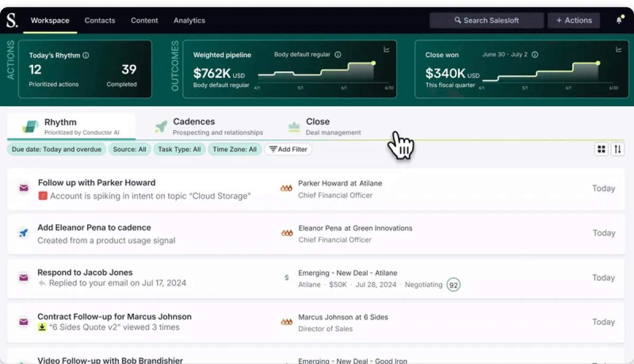Click the $762K weighted pipeline value
634x364 pixels.
coord(212,73)
